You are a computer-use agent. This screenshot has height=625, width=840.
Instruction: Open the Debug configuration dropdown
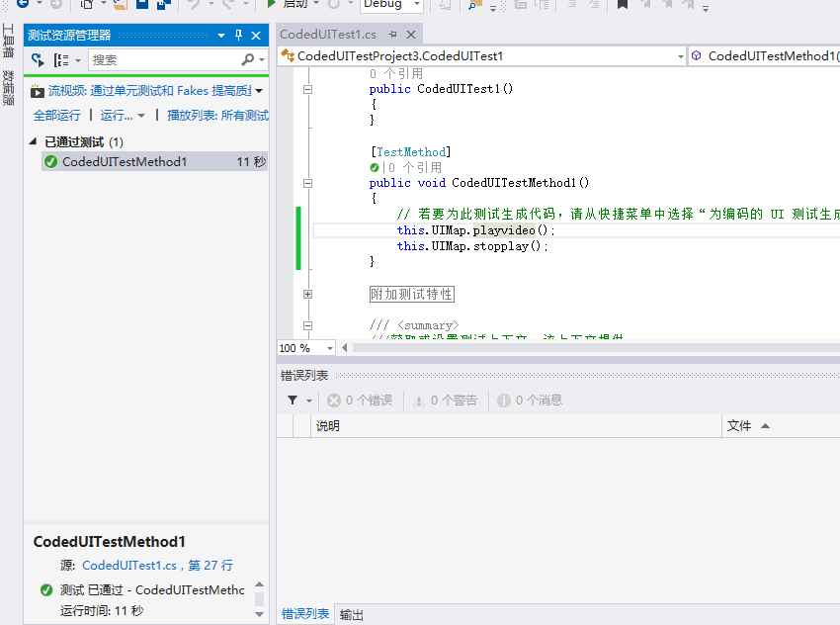(x=391, y=5)
